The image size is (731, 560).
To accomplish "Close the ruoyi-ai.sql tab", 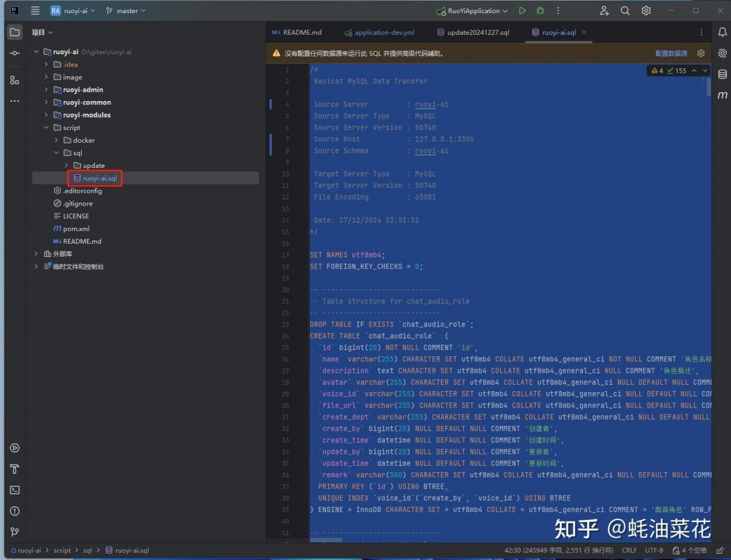I will [x=584, y=33].
